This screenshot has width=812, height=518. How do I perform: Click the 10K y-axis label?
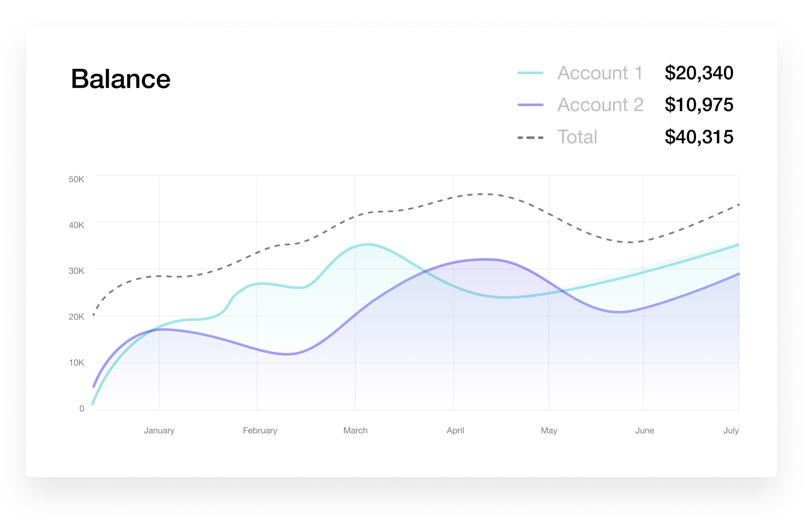click(x=76, y=362)
